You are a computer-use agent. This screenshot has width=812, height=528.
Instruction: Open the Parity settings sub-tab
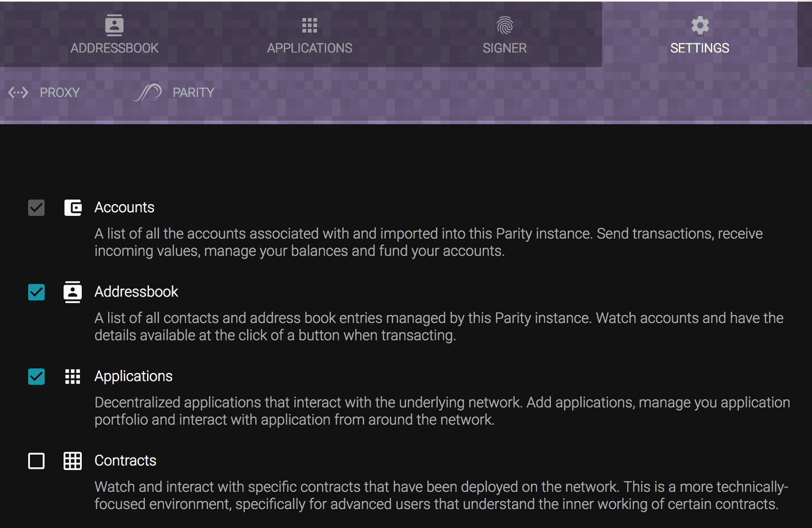(x=193, y=92)
